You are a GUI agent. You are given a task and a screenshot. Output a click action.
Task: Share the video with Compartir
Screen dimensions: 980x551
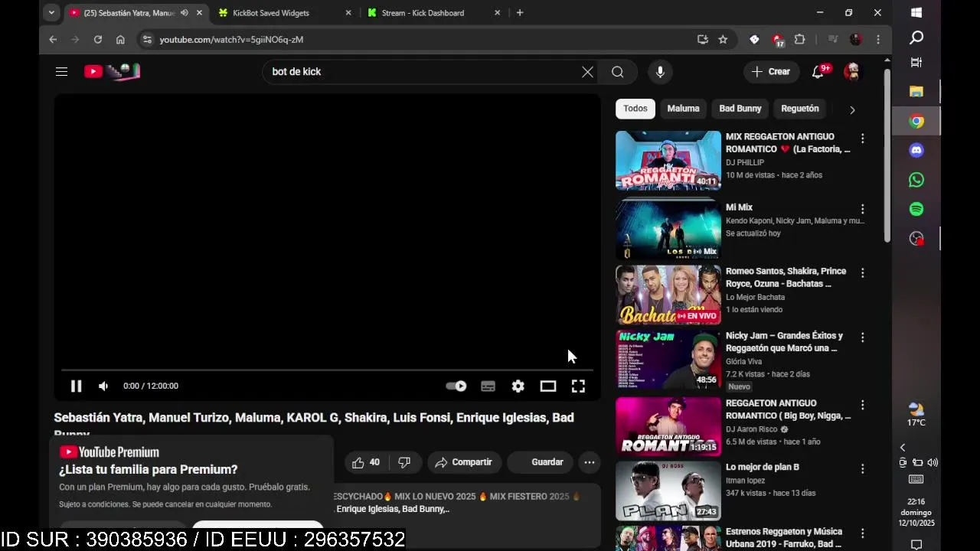coord(464,462)
